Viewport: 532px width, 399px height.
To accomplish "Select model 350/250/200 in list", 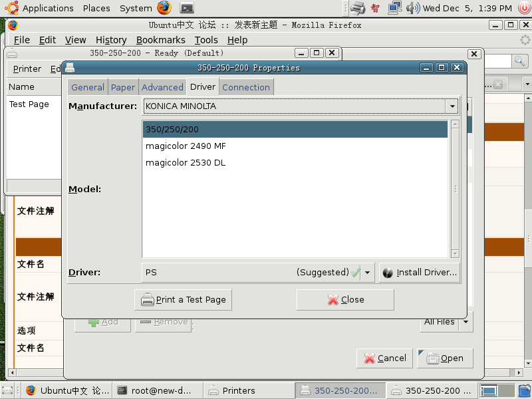I will [295, 129].
